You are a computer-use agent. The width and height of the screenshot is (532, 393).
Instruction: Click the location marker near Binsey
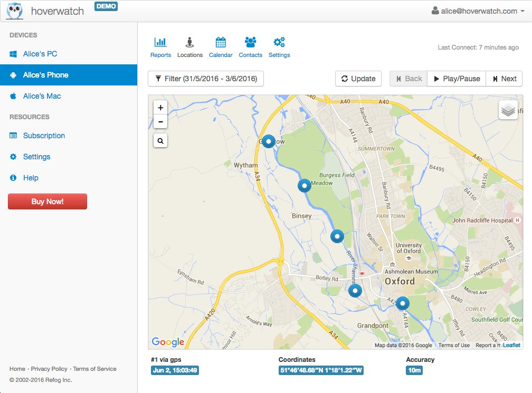[x=304, y=186]
